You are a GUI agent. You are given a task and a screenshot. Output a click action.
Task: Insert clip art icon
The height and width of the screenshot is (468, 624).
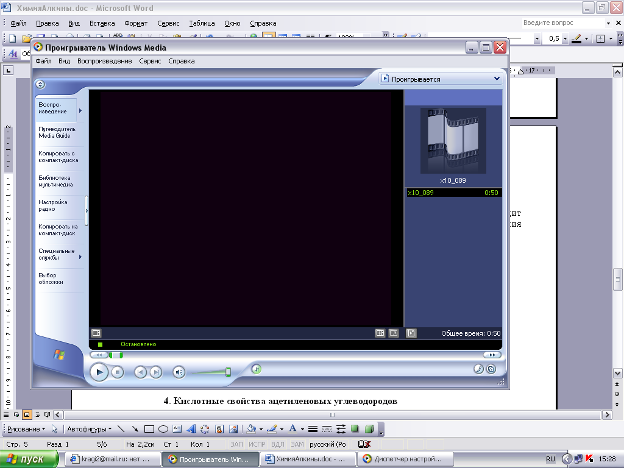[x=219, y=429]
